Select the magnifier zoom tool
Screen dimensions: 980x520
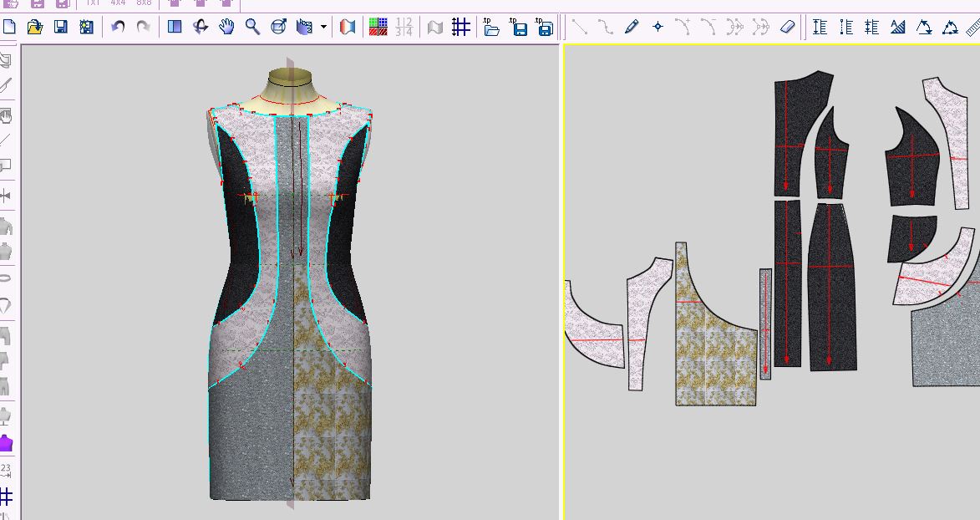[252, 27]
